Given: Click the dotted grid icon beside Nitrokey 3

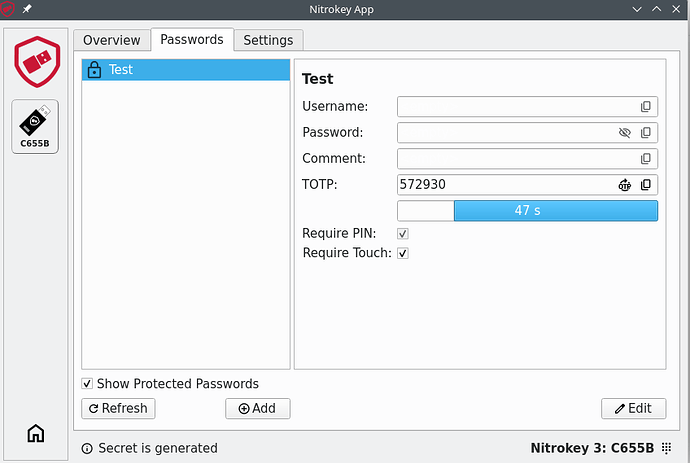Looking at the screenshot, I should pos(667,448).
